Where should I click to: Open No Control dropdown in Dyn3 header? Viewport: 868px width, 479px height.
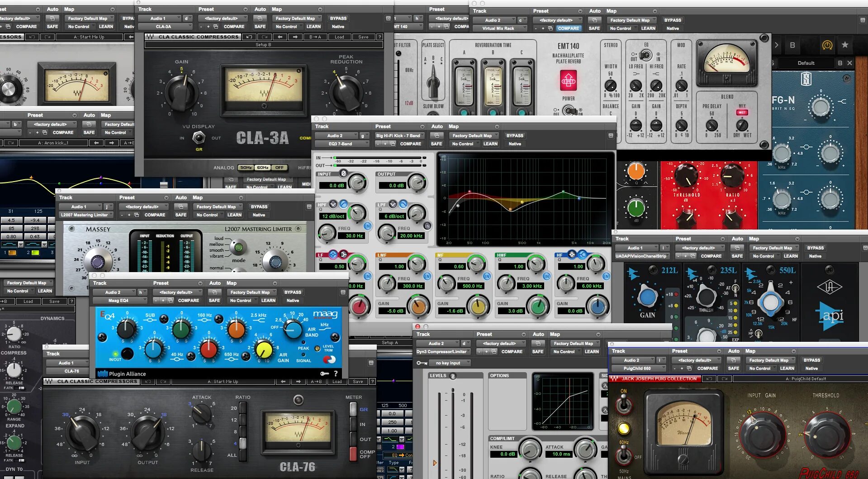coord(565,352)
